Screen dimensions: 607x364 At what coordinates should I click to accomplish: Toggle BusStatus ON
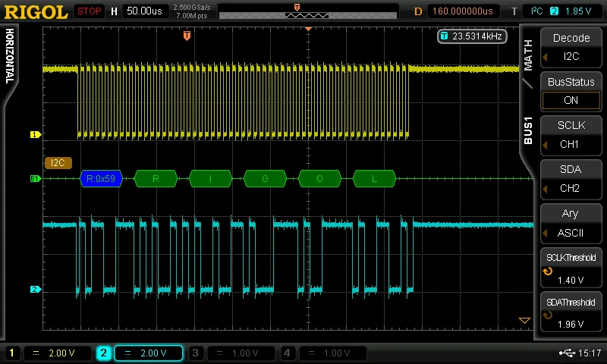[x=571, y=91]
